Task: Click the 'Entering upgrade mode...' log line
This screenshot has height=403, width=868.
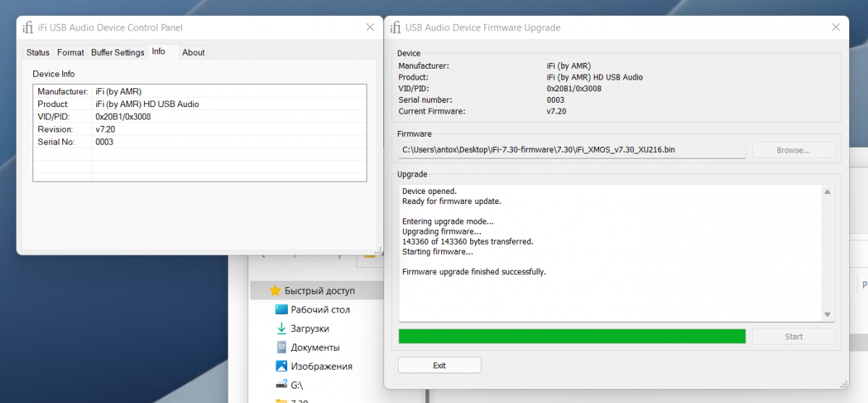Action: [x=448, y=221]
